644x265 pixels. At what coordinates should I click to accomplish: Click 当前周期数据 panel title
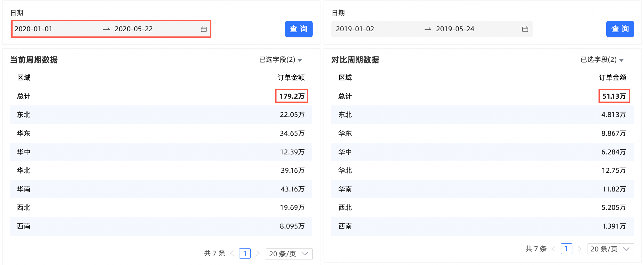click(34, 60)
